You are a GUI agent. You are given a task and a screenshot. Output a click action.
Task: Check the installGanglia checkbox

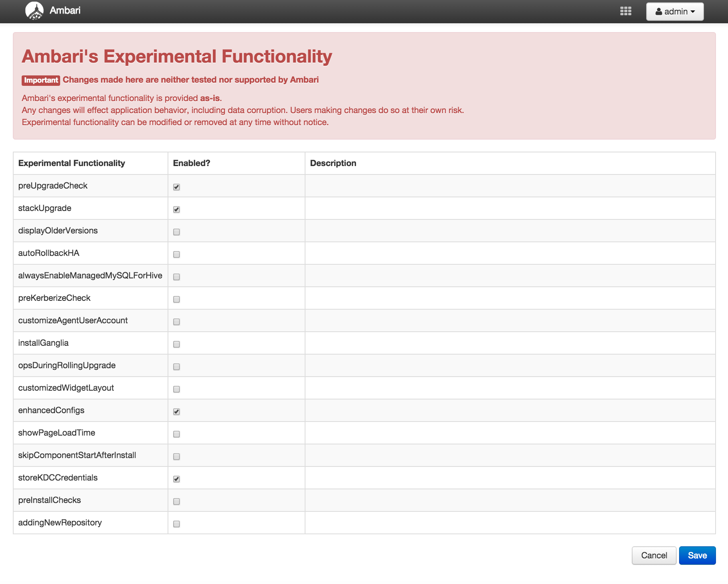click(176, 344)
